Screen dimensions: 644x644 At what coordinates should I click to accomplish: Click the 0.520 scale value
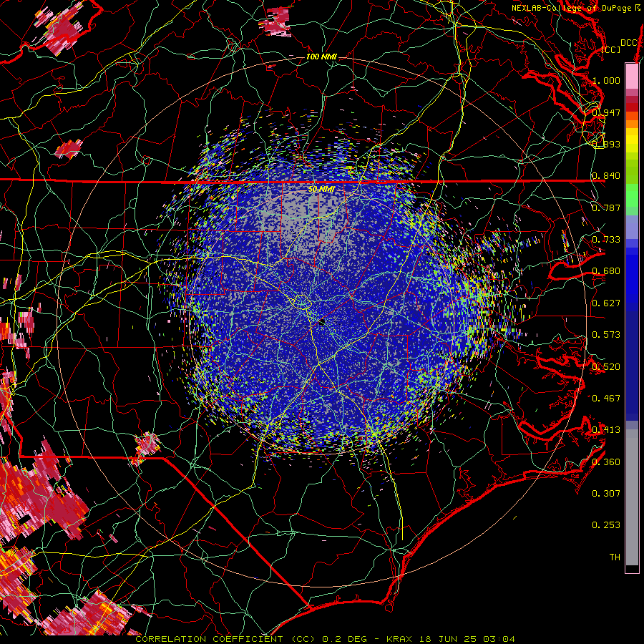606,366
